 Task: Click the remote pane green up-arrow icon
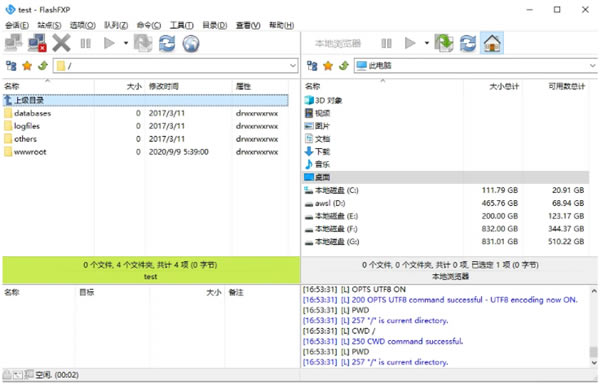pyautogui.click(x=43, y=66)
